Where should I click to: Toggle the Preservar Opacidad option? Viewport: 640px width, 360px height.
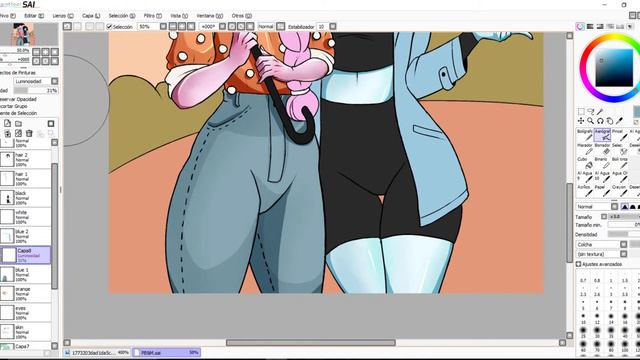(17, 99)
